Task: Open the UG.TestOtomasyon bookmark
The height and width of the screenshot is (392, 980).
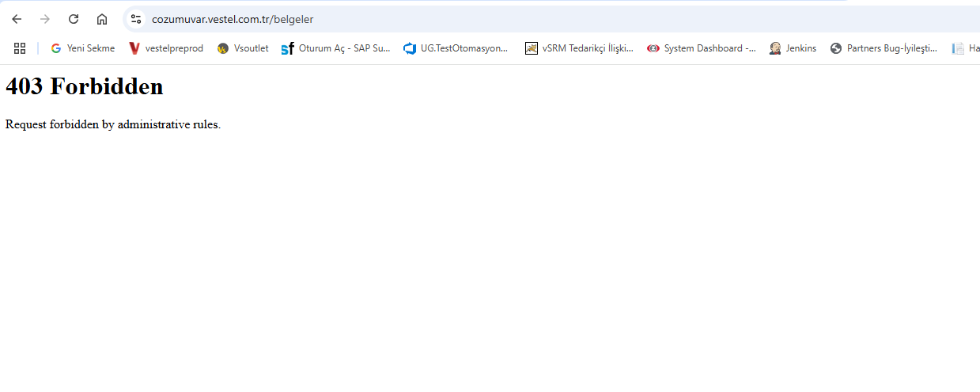Action: [x=456, y=48]
